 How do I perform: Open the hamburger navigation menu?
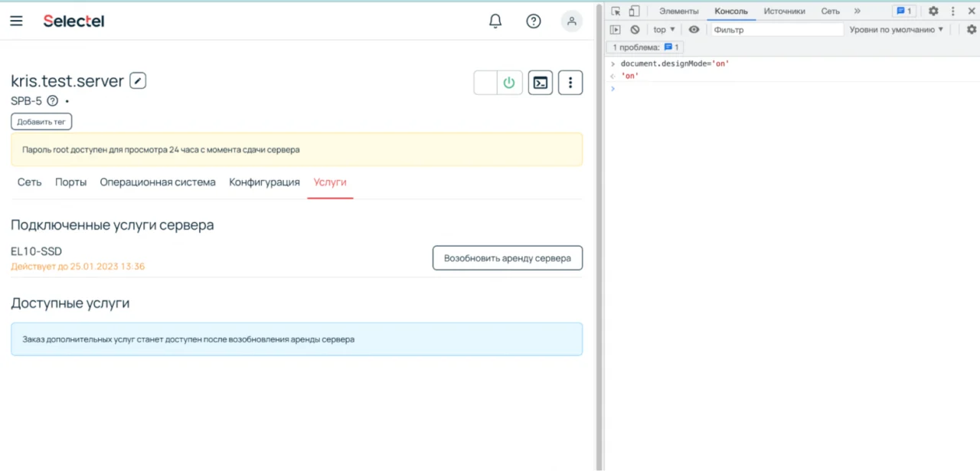[x=16, y=21]
